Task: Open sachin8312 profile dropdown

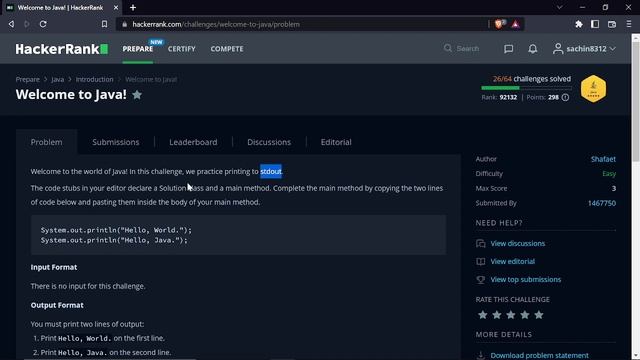Action: pos(584,49)
